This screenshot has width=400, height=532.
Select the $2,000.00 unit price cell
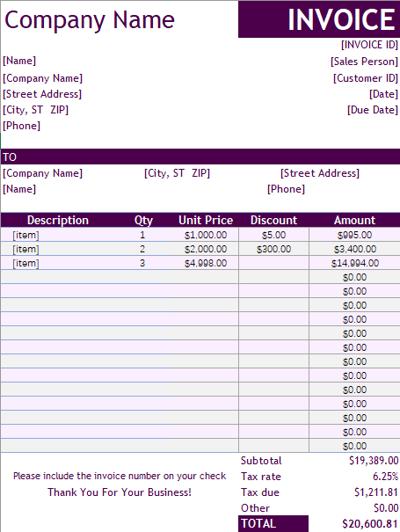point(206,250)
